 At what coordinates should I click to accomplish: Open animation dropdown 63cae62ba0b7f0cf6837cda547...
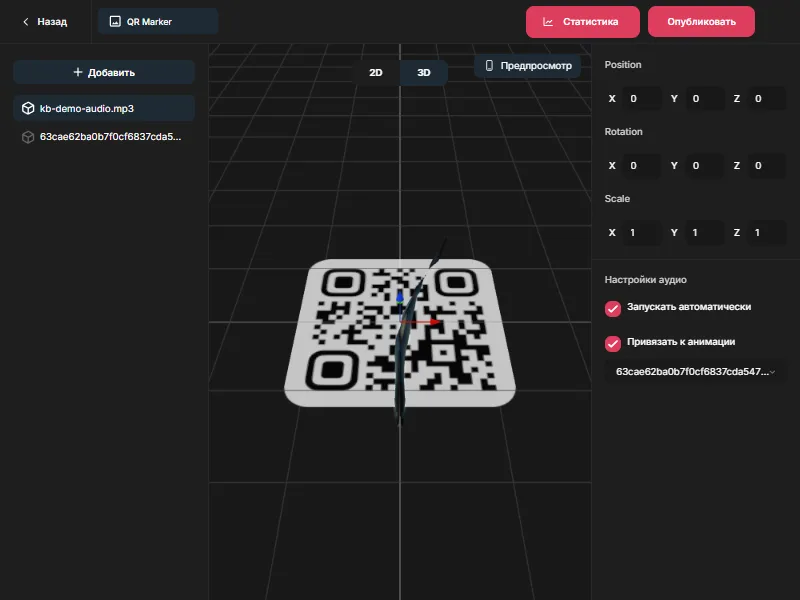(x=695, y=371)
